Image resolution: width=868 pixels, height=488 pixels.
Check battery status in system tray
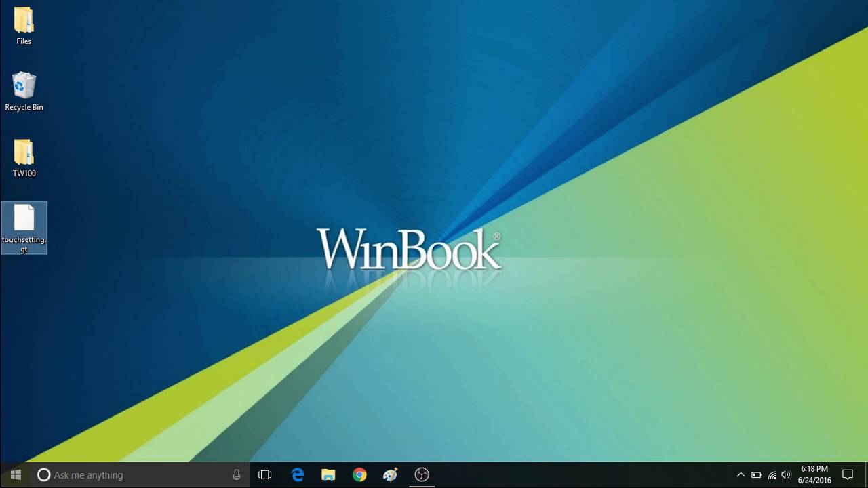coord(756,475)
